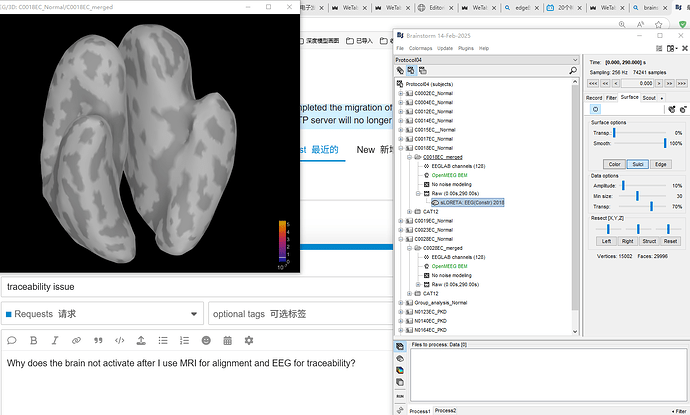Image resolution: width=690 pixels, height=415 pixels.
Task: Open the Colormaps menu in Brainstorm
Action: [420, 48]
